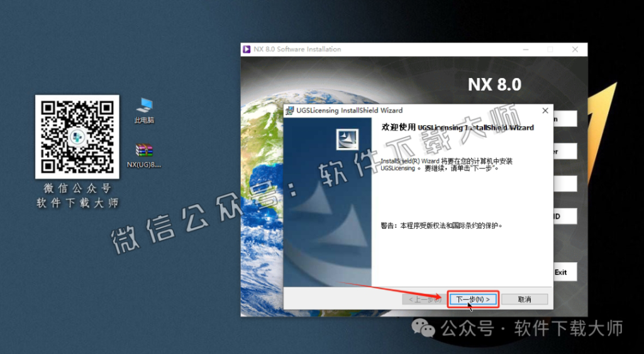Maximize the NX 8.0 Software Installation window
The width and height of the screenshot is (644, 354).
tap(550, 49)
